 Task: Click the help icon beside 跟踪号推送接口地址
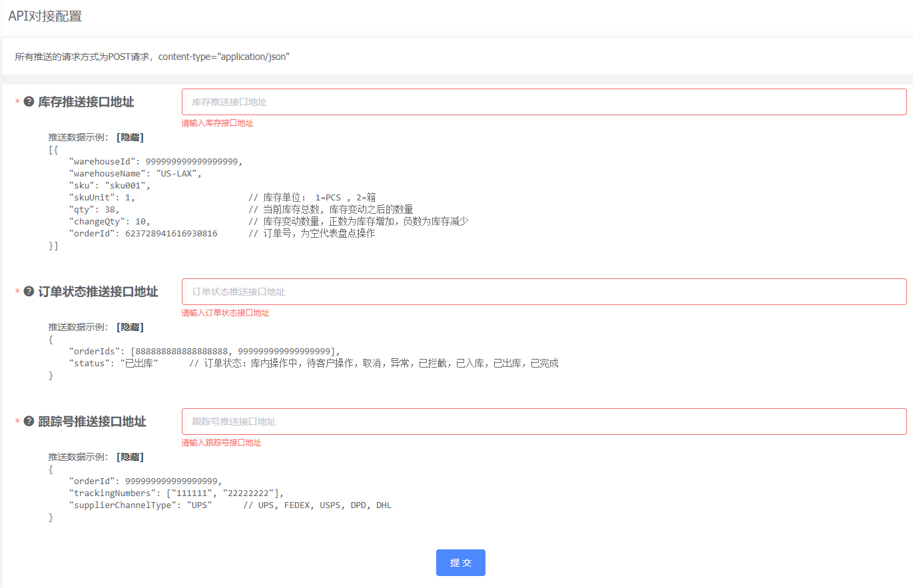click(x=29, y=422)
